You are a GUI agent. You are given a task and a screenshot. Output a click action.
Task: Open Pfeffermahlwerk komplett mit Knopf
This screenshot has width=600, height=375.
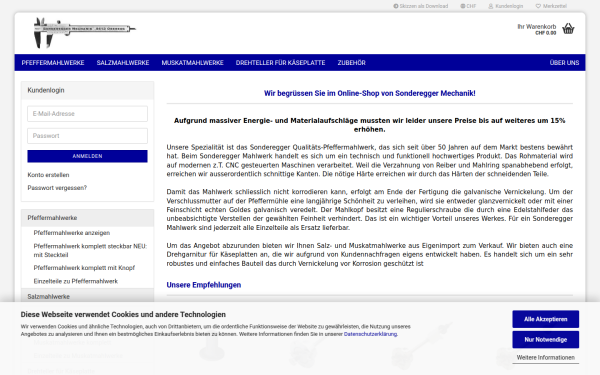click(x=84, y=268)
